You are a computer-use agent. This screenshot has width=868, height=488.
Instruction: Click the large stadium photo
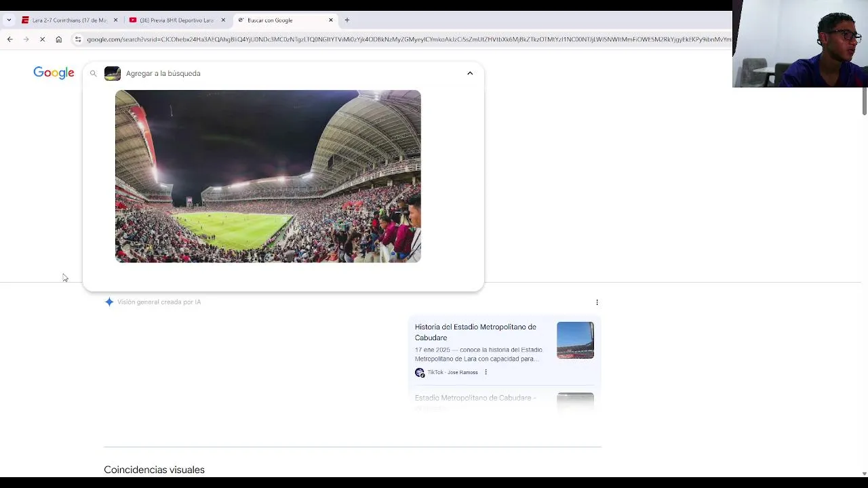click(x=268, y=176)
